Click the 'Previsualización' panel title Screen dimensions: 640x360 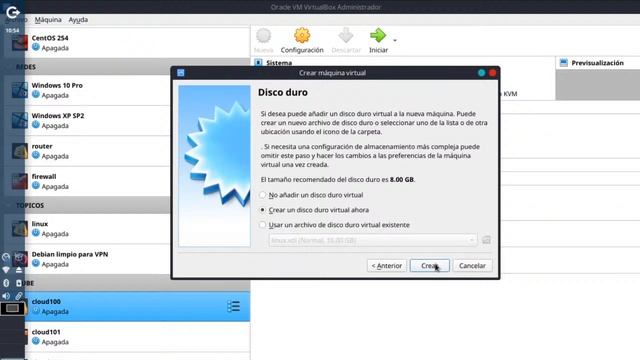pos(598,63)
